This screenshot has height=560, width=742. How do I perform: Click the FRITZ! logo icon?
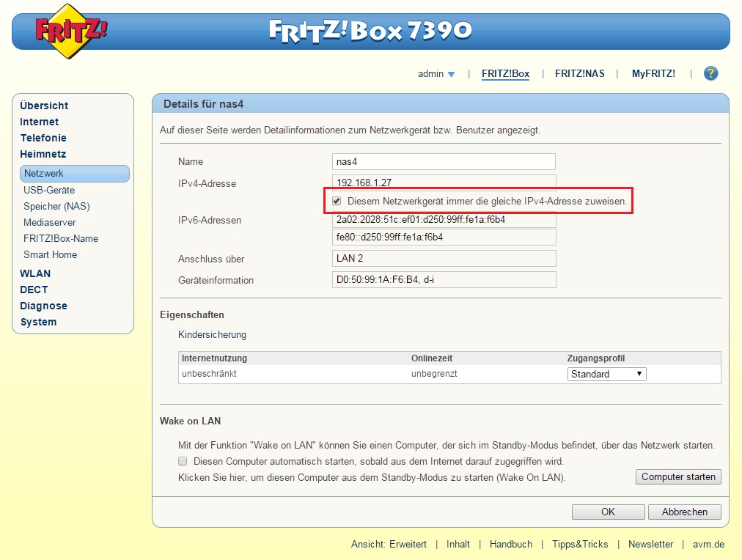pos(70,32)
